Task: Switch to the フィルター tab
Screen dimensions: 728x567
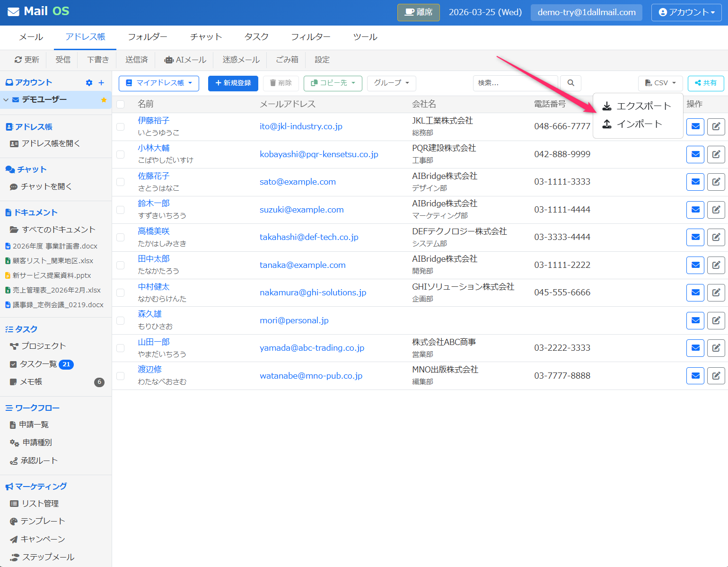Action: [311, 37]
